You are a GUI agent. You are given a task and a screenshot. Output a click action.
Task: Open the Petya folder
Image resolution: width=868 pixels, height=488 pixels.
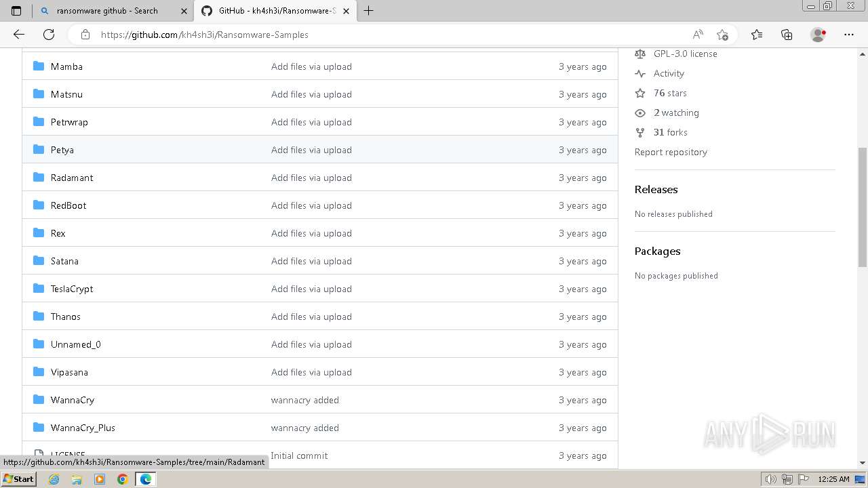pos(62,150)
